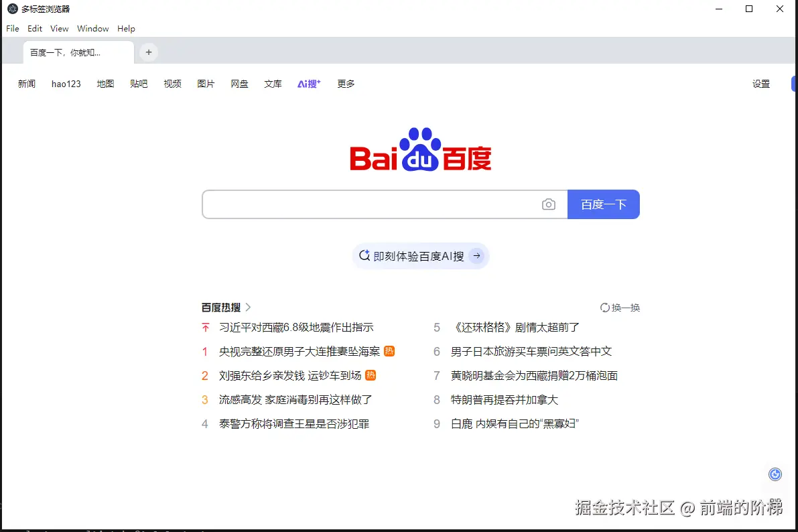Open the 新闻 link
This screenshot has width=798, height=532.
pyautogui.click(x=26, y=84)
